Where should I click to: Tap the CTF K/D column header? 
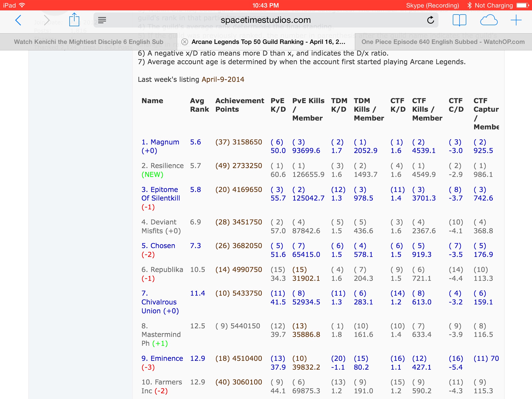tap(398, 105)
